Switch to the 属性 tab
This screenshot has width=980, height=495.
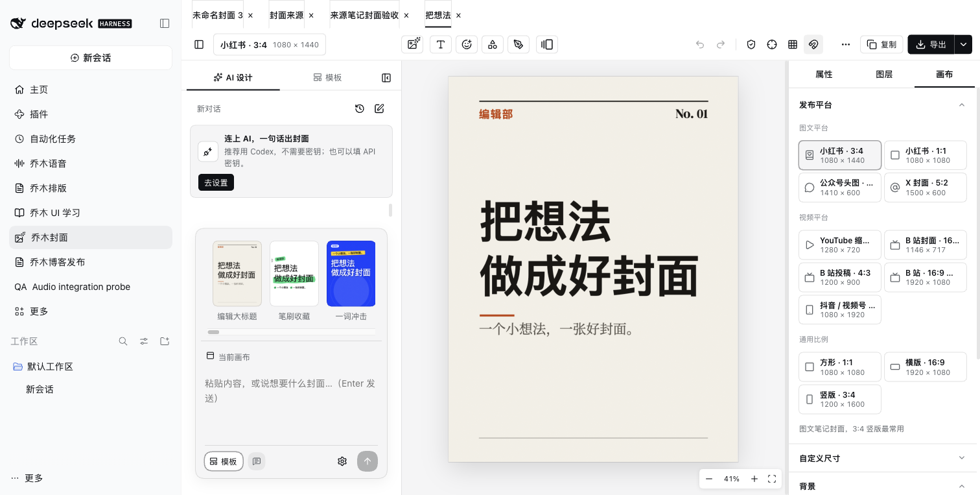point(824,75)
